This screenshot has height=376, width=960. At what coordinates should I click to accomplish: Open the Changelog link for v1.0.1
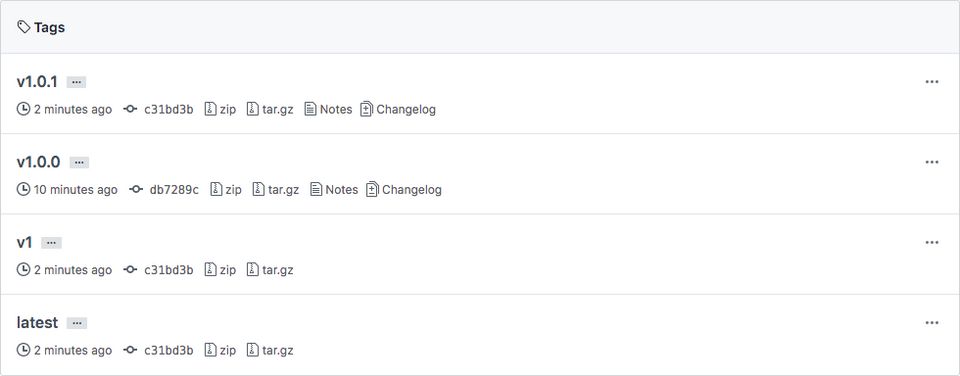pyautogui.click(x=406, y=110)
